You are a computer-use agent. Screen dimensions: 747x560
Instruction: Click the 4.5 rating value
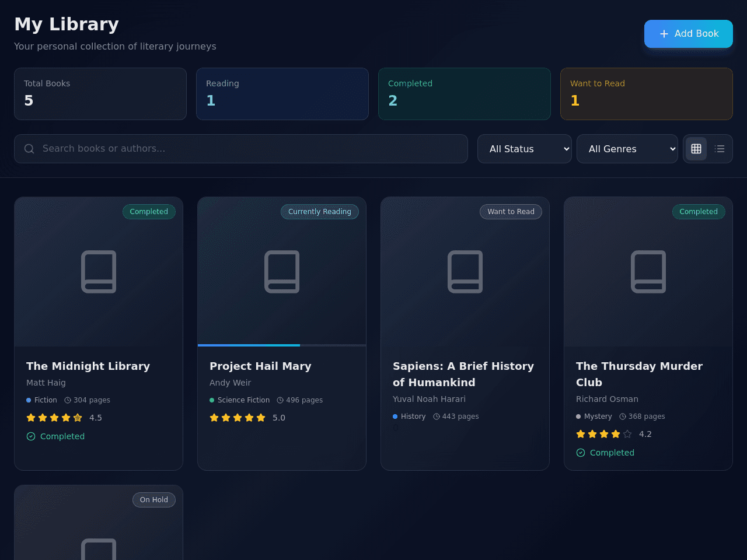pyautogui.click(x=96, y=418)
